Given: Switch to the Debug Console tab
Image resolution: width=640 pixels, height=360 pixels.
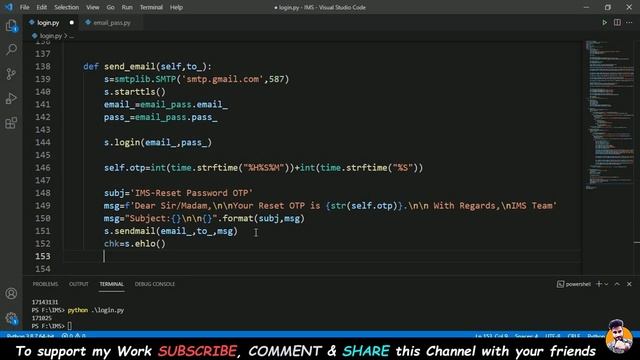Looking at the screenshot, I should click(x=155, y=284).
